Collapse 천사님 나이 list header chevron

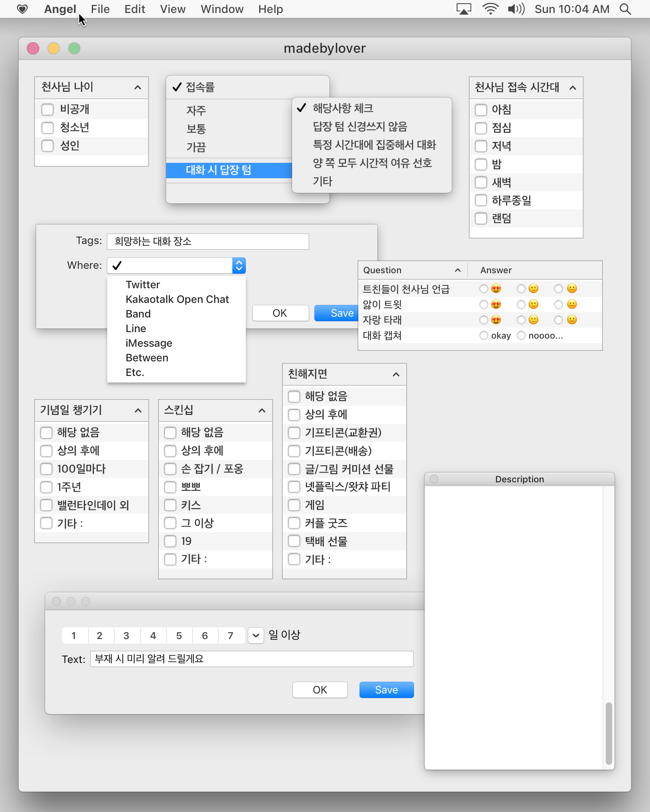(138, 87)
